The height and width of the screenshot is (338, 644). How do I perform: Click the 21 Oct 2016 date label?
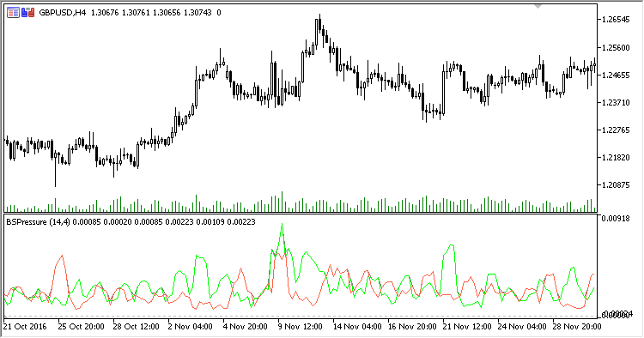[25, 327]
